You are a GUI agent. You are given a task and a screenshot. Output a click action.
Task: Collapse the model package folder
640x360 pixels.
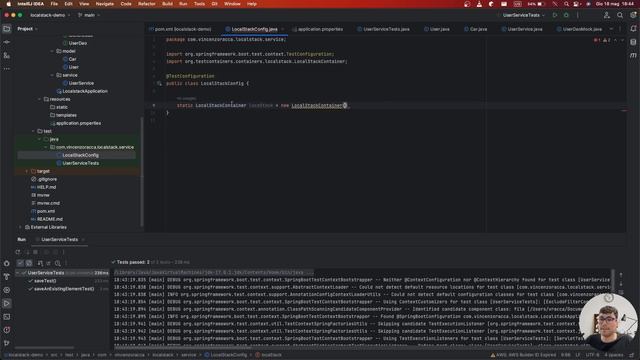(52, 51)
